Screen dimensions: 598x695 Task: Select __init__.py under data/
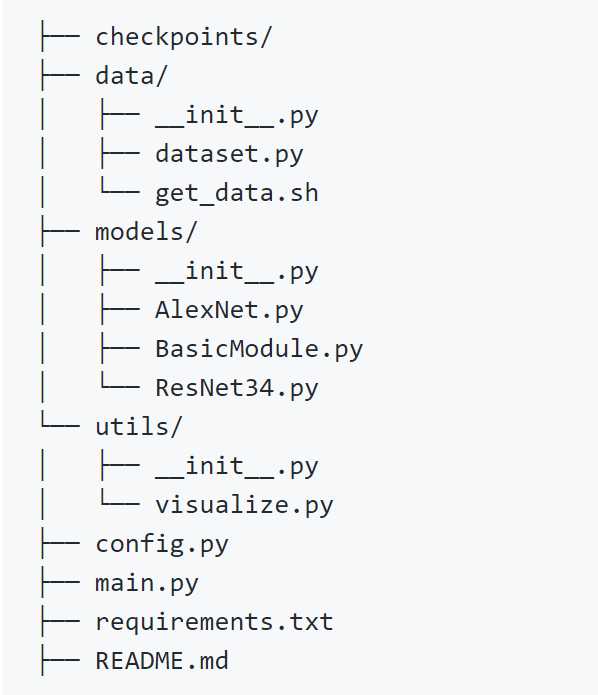pyautogui.click(x=237, y=115)
